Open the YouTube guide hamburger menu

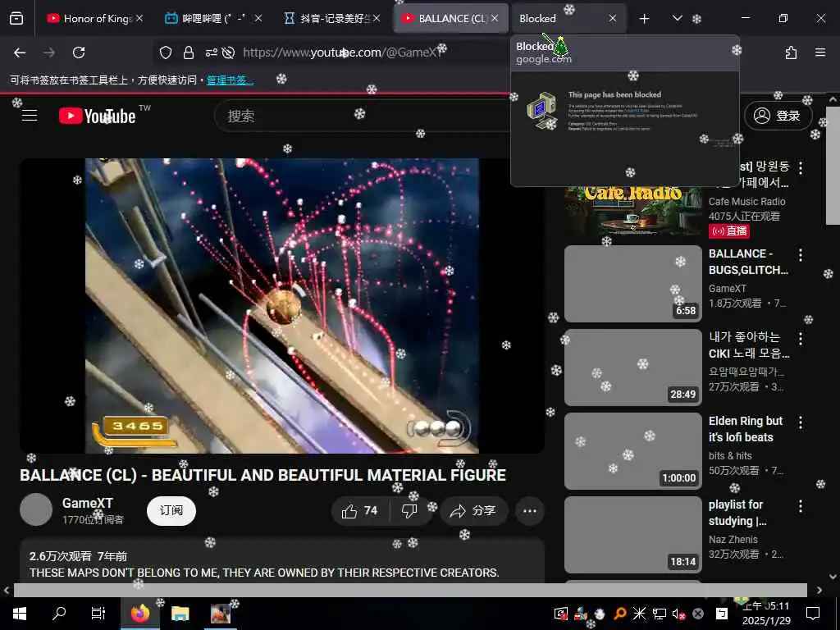click(30, 116)
